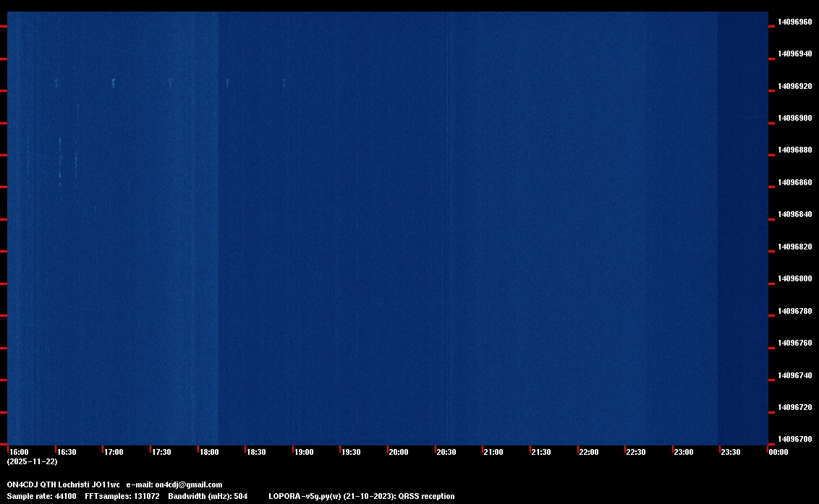Click the on4cdj@gmail.com email address
Image resolution: width=819 pixels, height=504 pixels.
pos(189,484)
